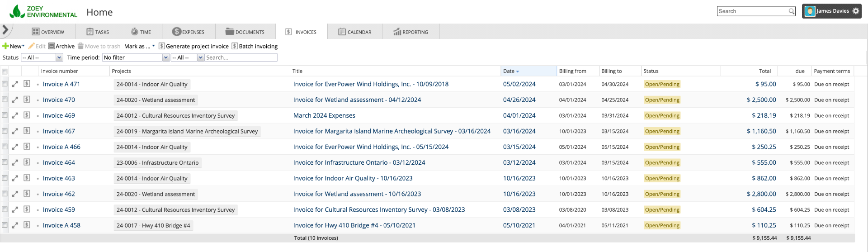Open the Mark as... dropdown
The image size is (868, 252).
[x=139, y=46]
